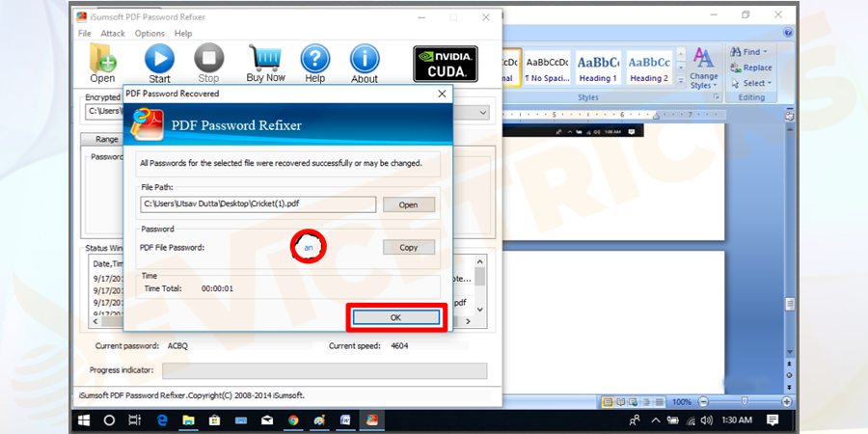The image size is (868, 434).
Task: Click the NVIDIA CUDA badge
Action: point(446,64)
